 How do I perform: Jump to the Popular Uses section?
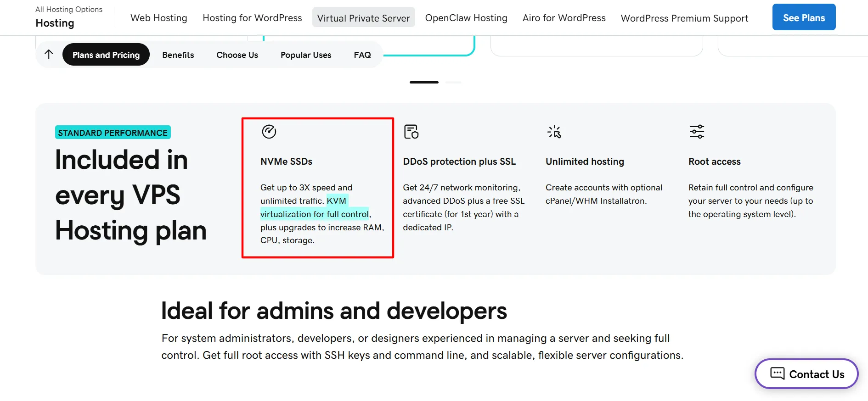click(306, 55)
